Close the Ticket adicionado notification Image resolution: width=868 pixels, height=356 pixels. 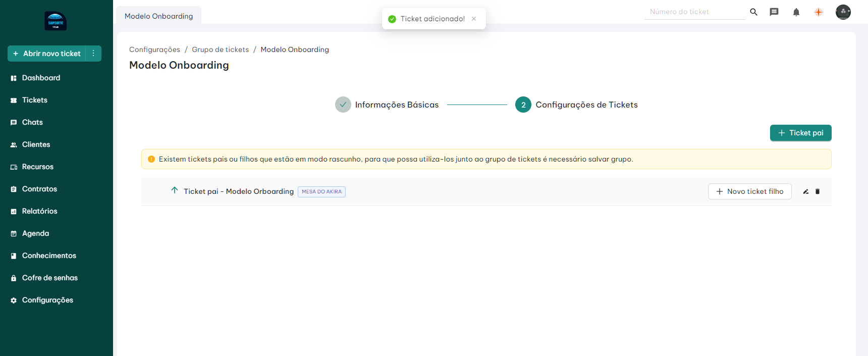(474, 19)
